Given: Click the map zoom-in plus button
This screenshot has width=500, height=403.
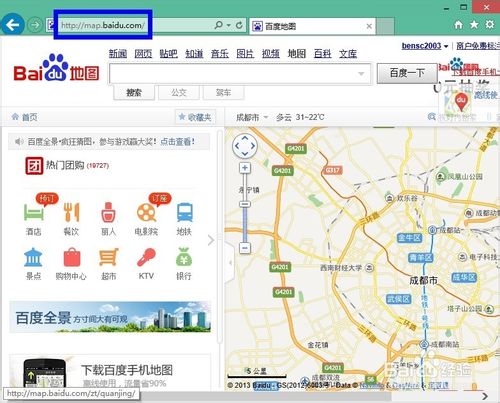Looking at the screenshot, I should (x=245, y=168).
